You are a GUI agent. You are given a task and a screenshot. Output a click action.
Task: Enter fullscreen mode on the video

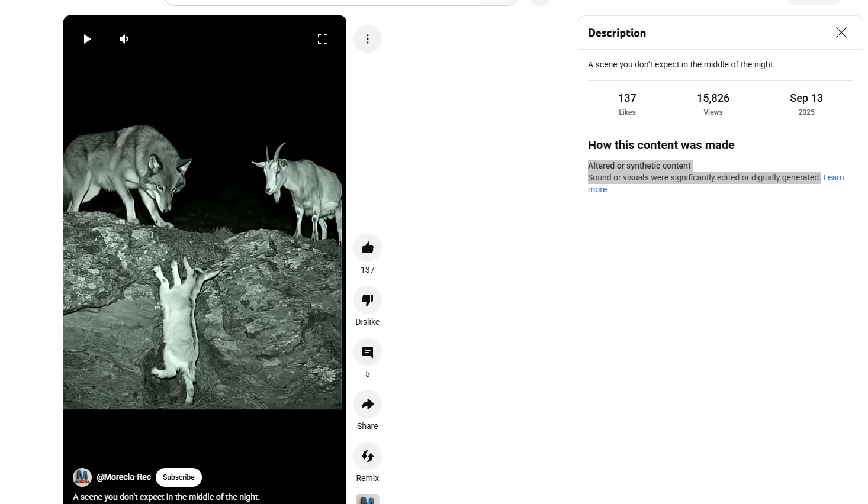pyautogui.click(x=323, y=39)
